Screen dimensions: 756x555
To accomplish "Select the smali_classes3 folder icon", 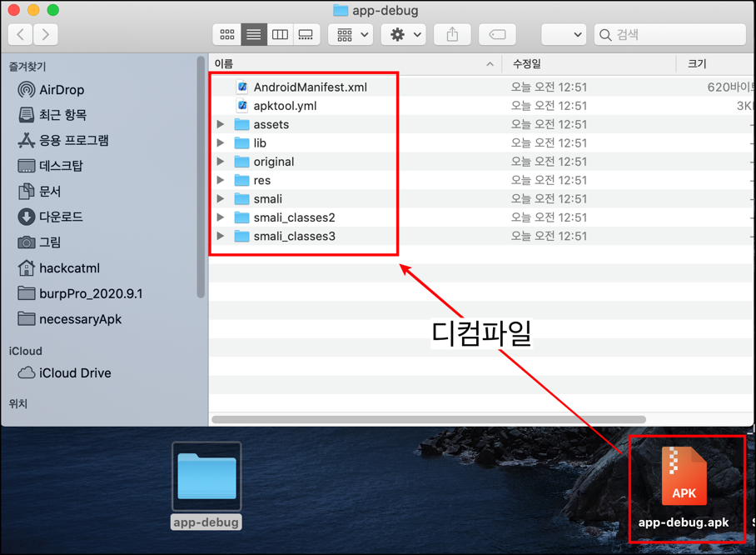I will tap(241, 236).
